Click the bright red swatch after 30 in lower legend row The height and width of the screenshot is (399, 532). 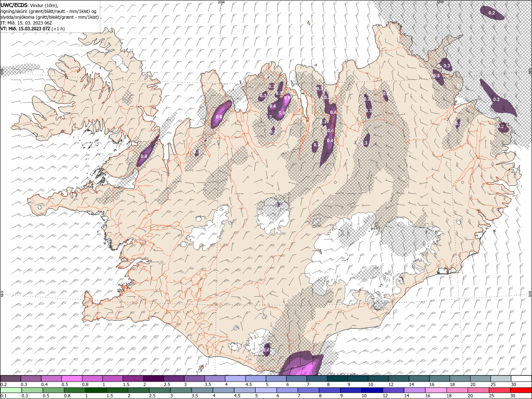click(520, 390)
